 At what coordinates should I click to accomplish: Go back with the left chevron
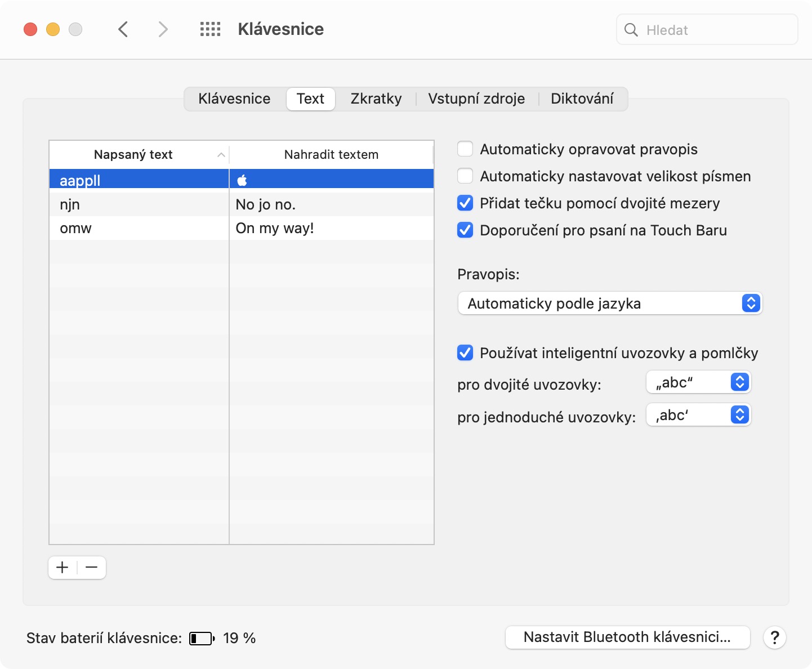[123, 29]
